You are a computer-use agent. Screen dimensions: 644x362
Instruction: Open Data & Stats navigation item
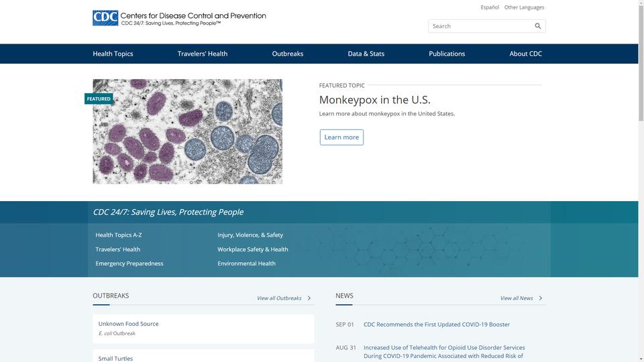point(366,54)
